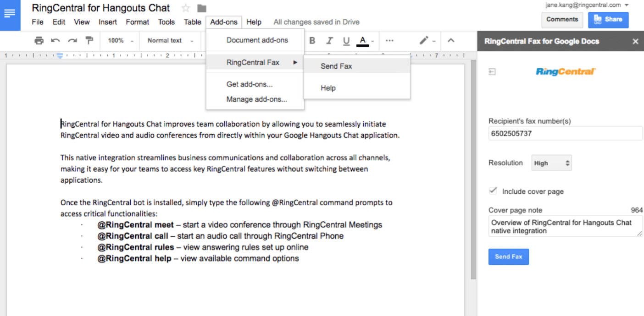Screen dimensions: 644x316
Task: Choose Get add-ons menu entry
Action: pyautogui.click(x=250, y=84)
